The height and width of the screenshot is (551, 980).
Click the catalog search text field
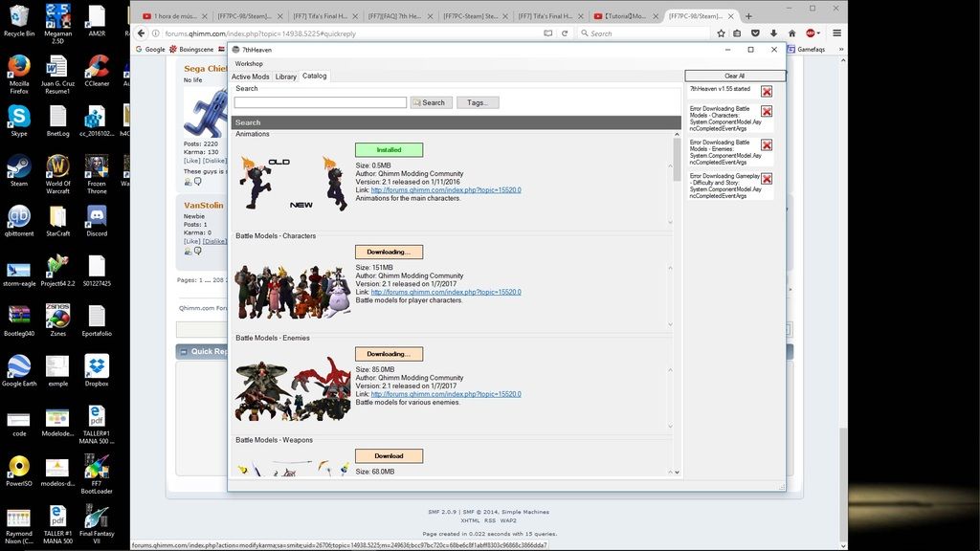tap(320, 102)
